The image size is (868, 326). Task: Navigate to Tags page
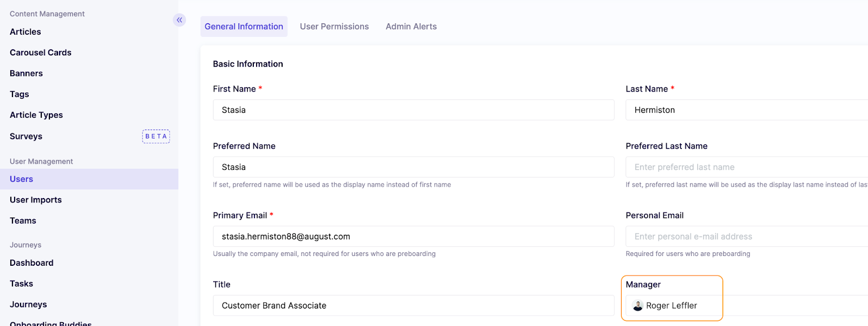point(20,94)
